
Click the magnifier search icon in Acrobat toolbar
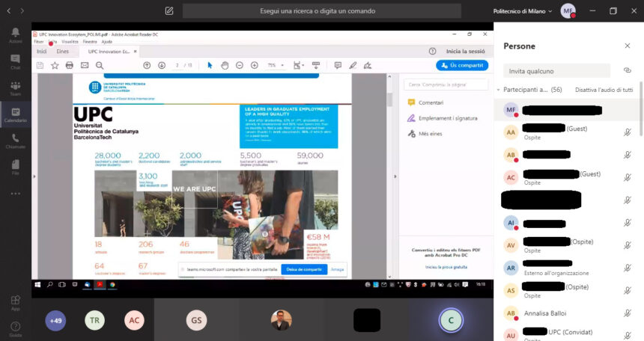[100, 65]
